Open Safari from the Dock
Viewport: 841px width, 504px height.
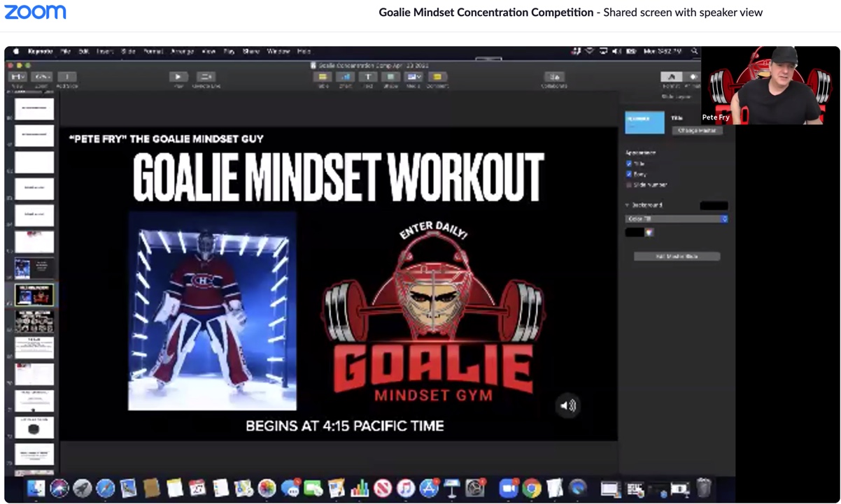pos(105,488)
